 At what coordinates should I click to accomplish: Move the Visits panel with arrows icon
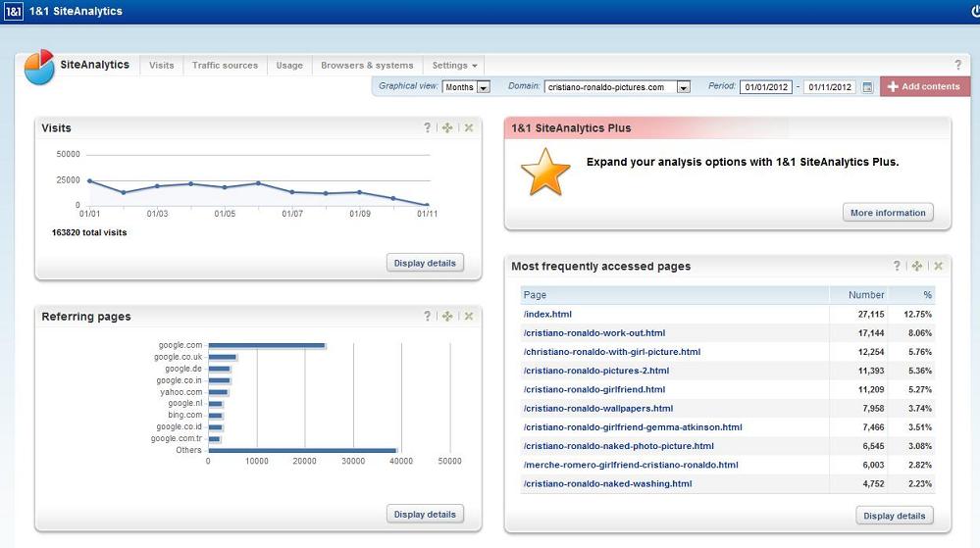(447, 127)
